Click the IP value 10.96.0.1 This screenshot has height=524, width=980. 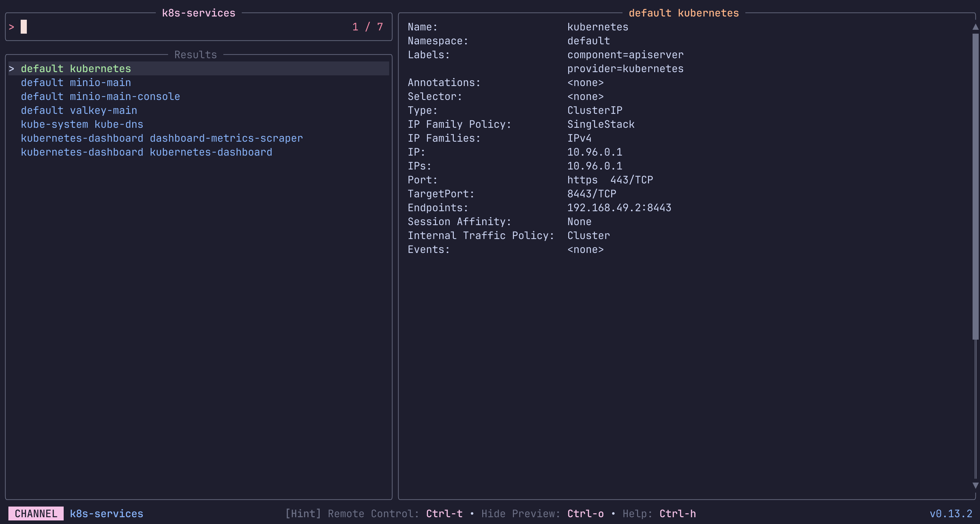pyautogui.click(x=595, y=152)
